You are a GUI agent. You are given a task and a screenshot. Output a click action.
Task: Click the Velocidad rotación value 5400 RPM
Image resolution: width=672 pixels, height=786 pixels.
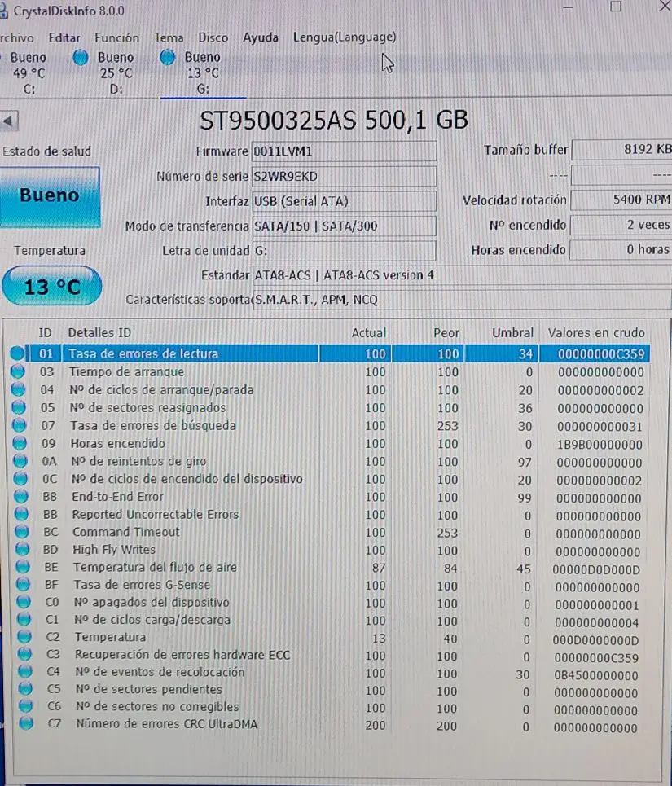coord(621,200)
